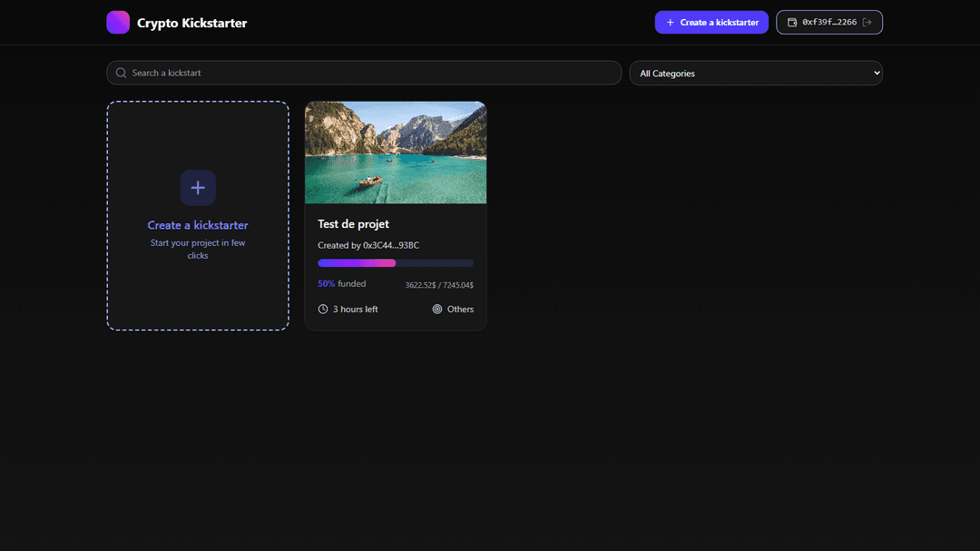Click the Crypto Kickstarter logo icon
Viewport: 980px width, 551px height.
pos(118,22)
